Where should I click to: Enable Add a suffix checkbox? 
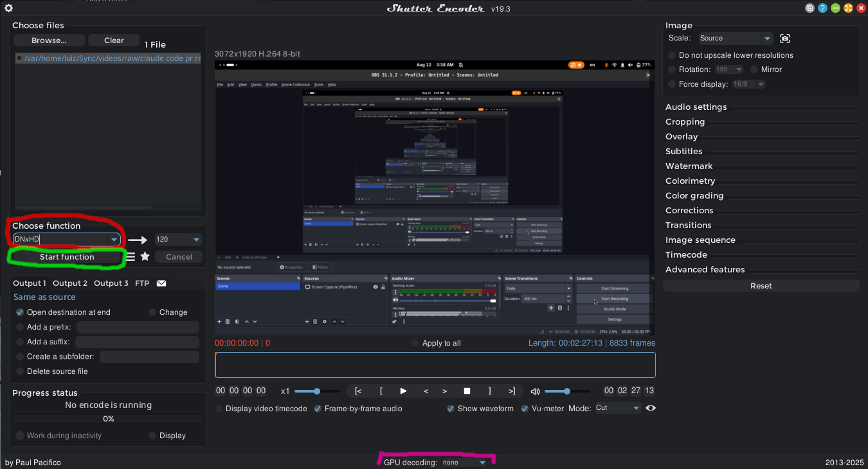click(20, 342)
